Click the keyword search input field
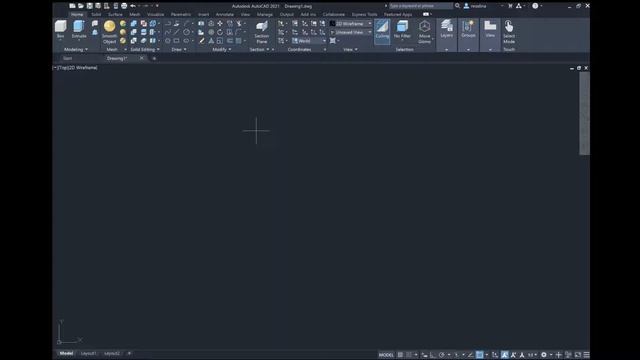The width and height of the screenshot is (640, 360). coord(421,6)
